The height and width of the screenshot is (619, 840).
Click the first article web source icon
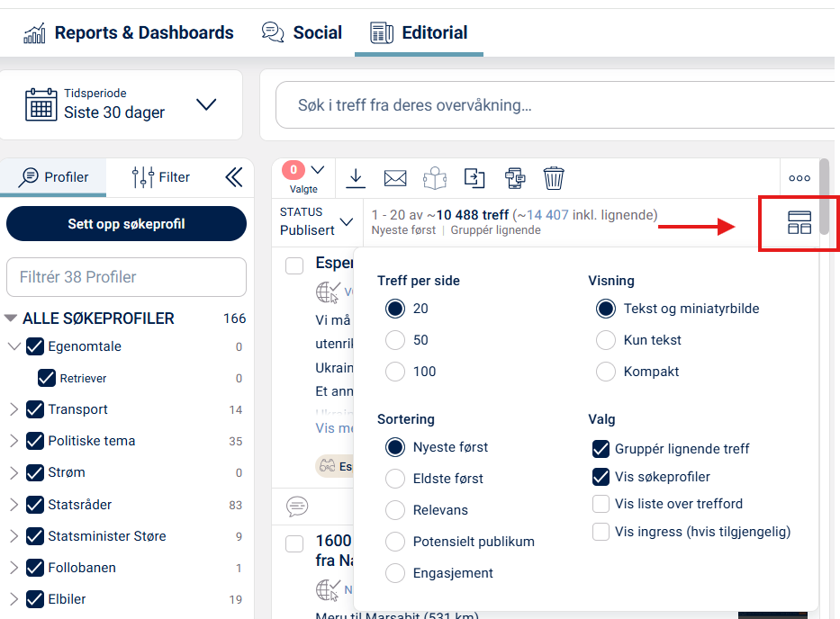[328, 292]
